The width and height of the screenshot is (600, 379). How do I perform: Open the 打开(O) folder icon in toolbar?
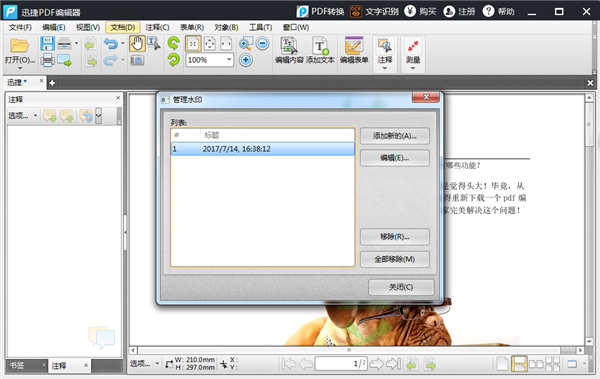pyautogui.click(x=19, y=46)
